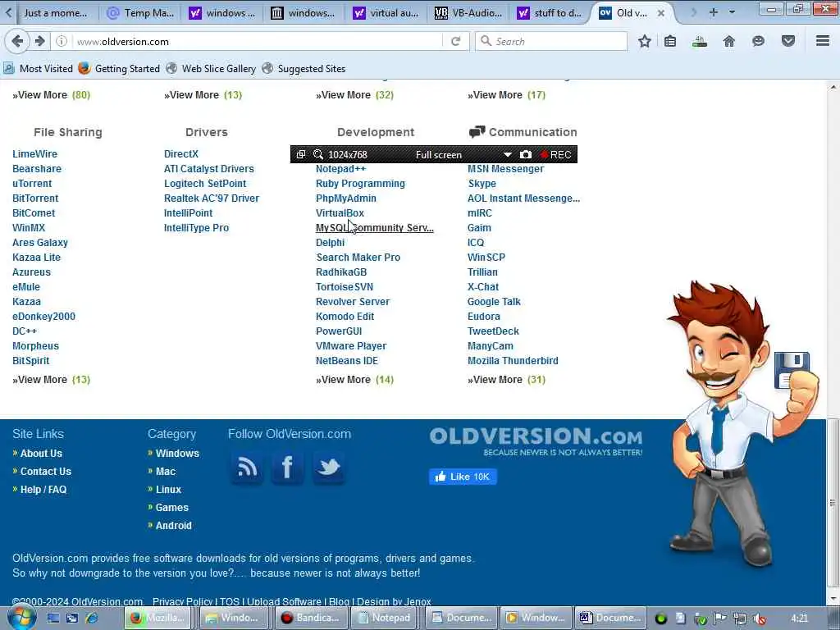The height and width of the screenshot is (630, 840).
Task: Click the site info icon in address bar
Action: pos(62,41)
